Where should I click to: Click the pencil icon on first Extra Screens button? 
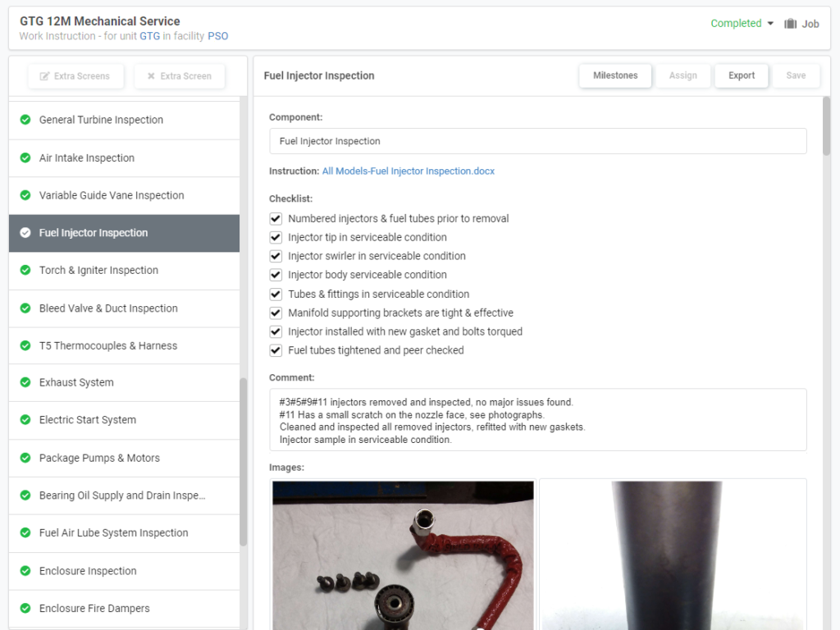point(44,76)
